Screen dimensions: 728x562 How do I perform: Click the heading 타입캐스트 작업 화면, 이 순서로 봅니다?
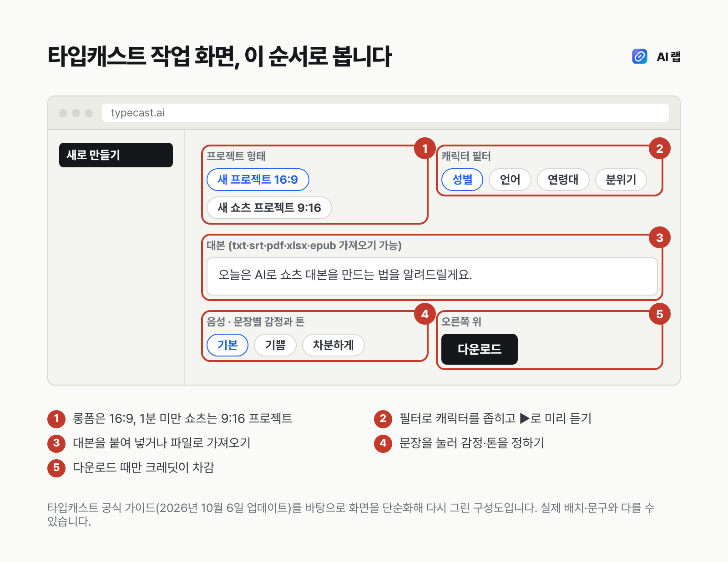[x=219, y=56]
